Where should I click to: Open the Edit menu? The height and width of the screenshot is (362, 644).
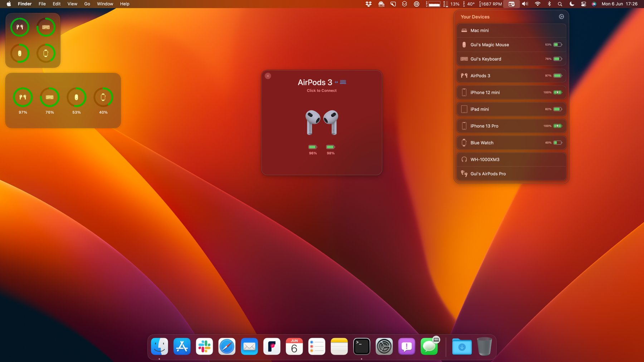[x=57, y=4]
